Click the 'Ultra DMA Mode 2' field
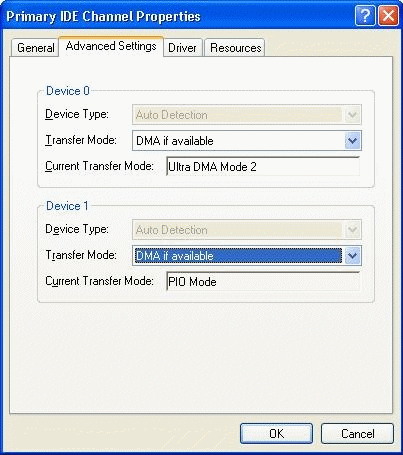Screen dimensions: 403x455 click(x=263, y=167)
